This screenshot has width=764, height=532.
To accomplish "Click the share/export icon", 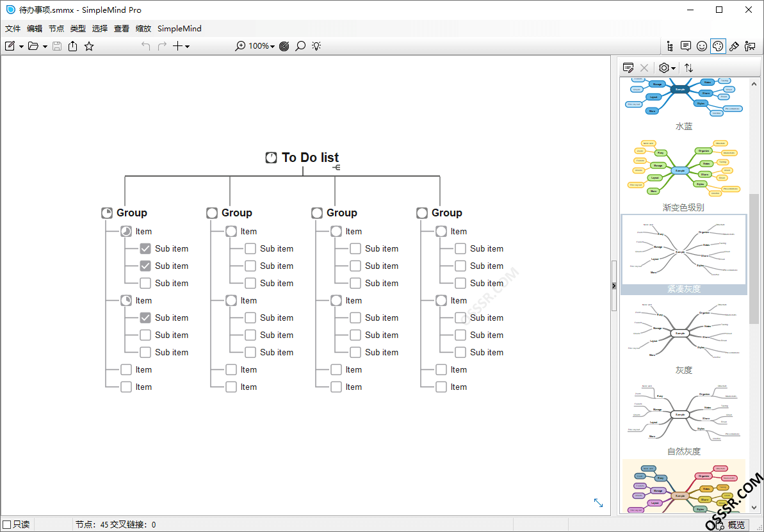I will click(x=72, y=46).
